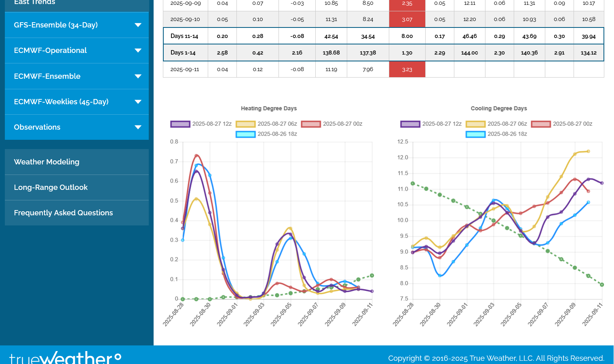The height and width of the screenshot is (364, 614).
Task: Expand the GFS-Ensemble (34-Day) menu arrow
Action: [x=138, y=25]
